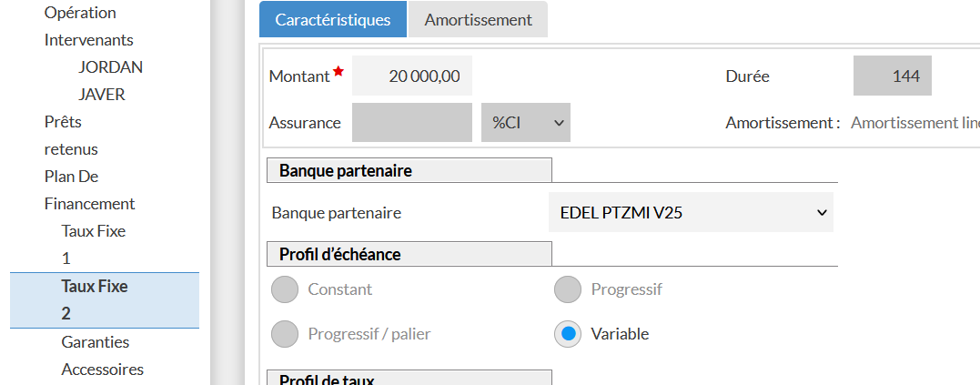Click the Durée field showing 144
The height and width of the screenshot is (385, 980).
pyautogui.click(x=893, y=76)
